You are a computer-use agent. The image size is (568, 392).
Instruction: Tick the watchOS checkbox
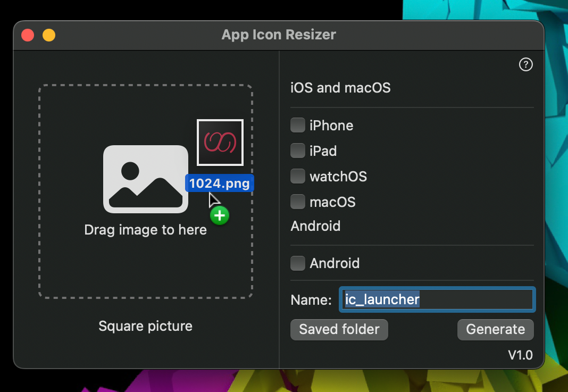tap(298, 177)
